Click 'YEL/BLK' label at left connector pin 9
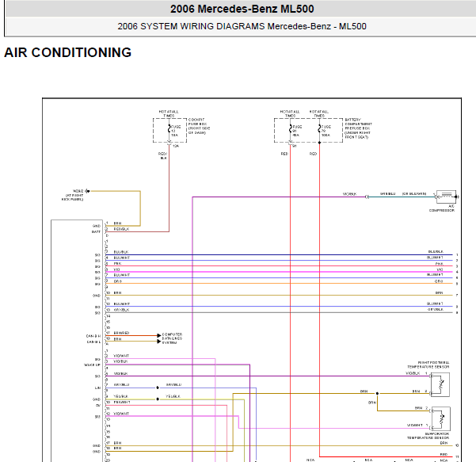Viewport: 476px width, 462px height. coord(121,396)
